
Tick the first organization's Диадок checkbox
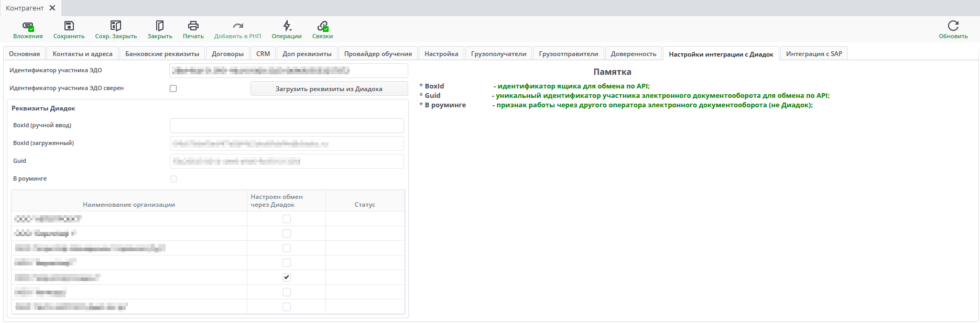[x=287, y=219]
